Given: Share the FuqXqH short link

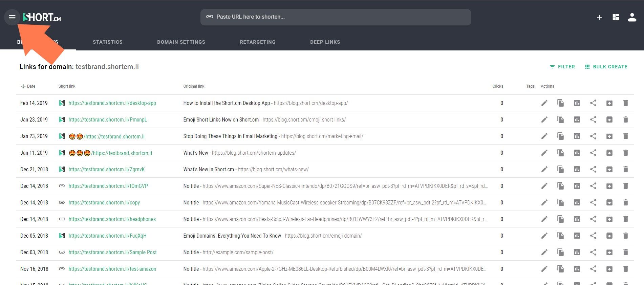Looking at the screenshot, I should click(593, 236).
